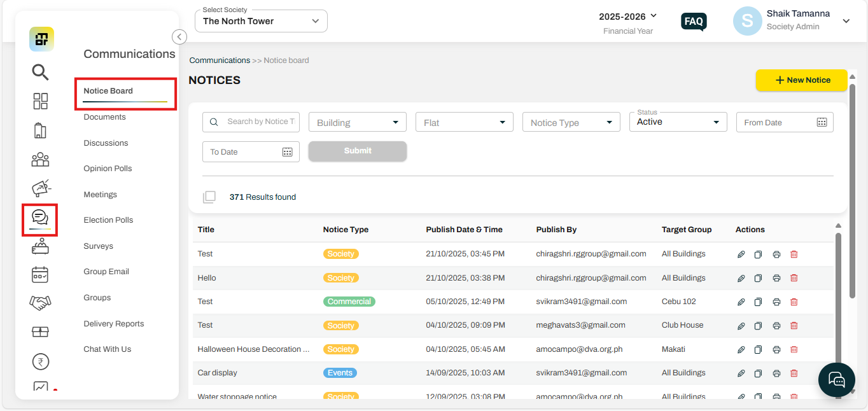The image size is (868, 411).
Task: Print the Halloween House Decoration notice
Action: coord(776,349)
